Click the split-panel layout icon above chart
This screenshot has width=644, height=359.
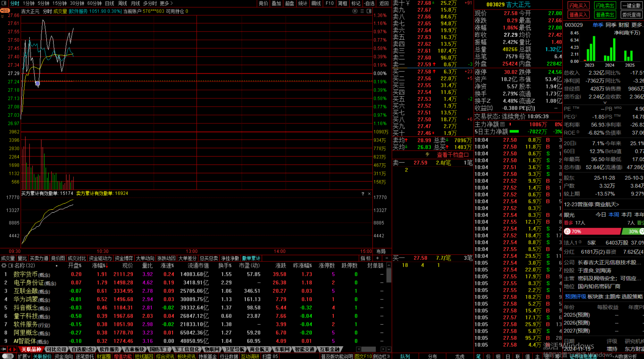(x=369, y=11)
